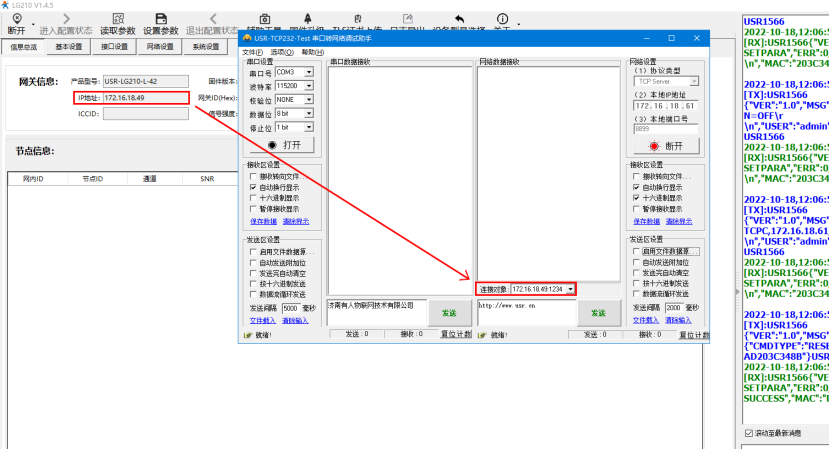830x449 pixels.
Task: Click the undo-arrow device selection icon
Action: tap(459, 19)
